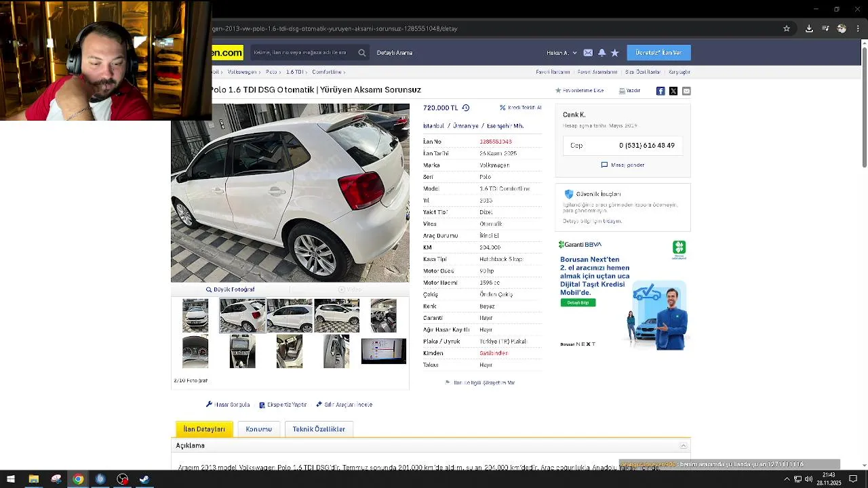Open notifications bell icon
The height and width of the screenshot is (488, 868).
coord(601,53)
